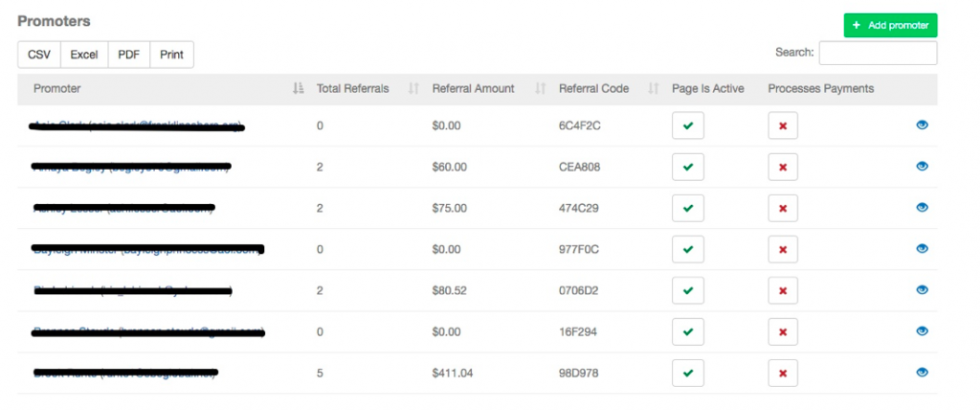Toggle Processes Payments for code 16F294
Viewport: 980px width, 410px height.
783,331
